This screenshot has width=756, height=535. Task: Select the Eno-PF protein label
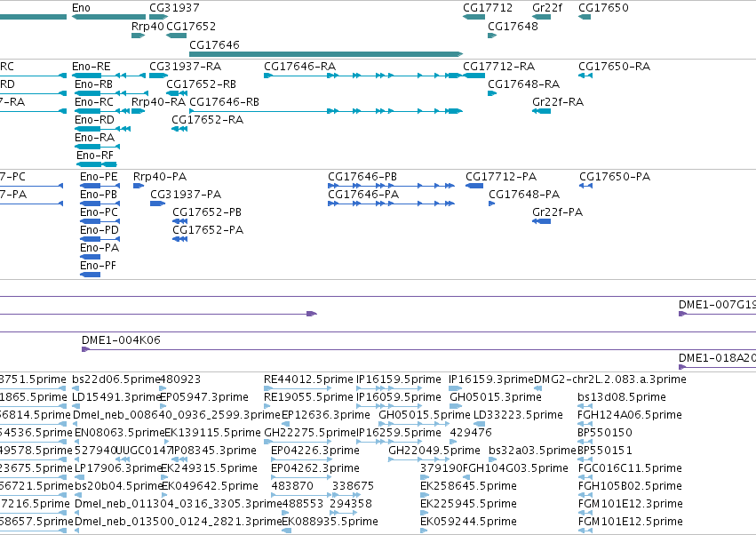coord(99,266)
